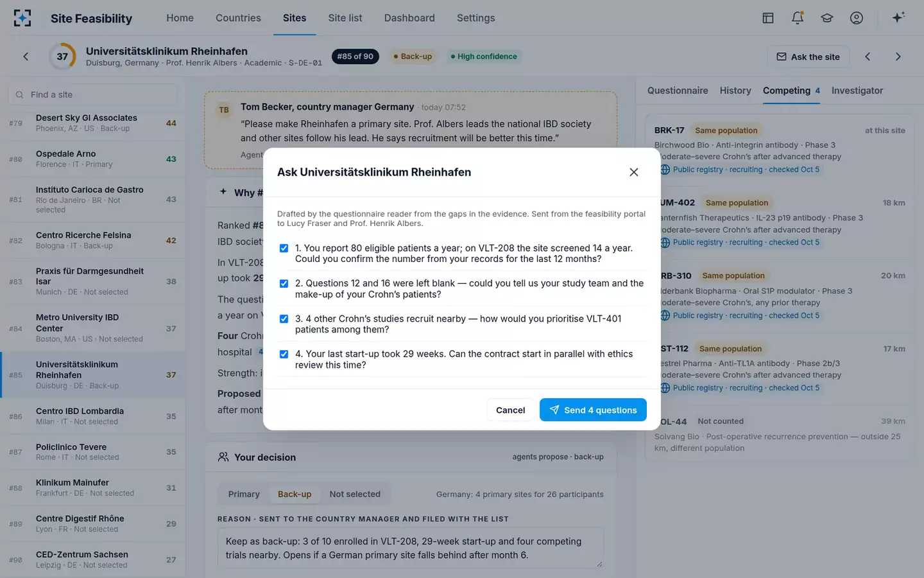Select Ospedale Arno in site list

93,159
